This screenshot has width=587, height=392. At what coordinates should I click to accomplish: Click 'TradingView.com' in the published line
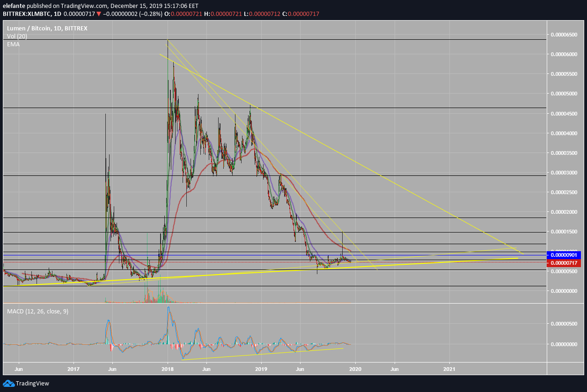tap(85, 6)
